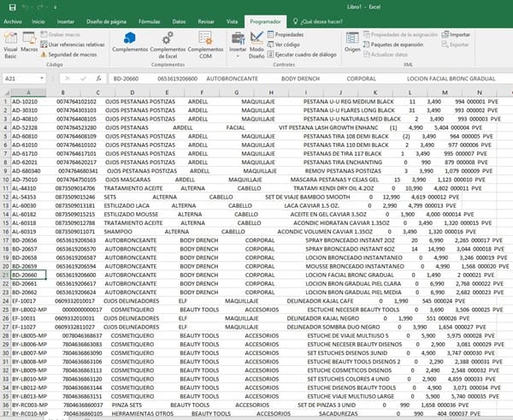Click the Name Box showing A21
The image size is (513, 420).
point(21,79)
